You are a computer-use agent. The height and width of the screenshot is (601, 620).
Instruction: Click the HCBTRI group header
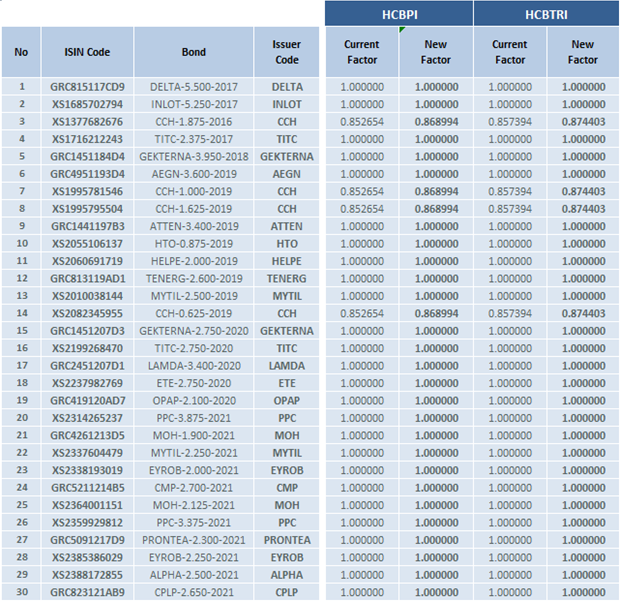[546, 14]
